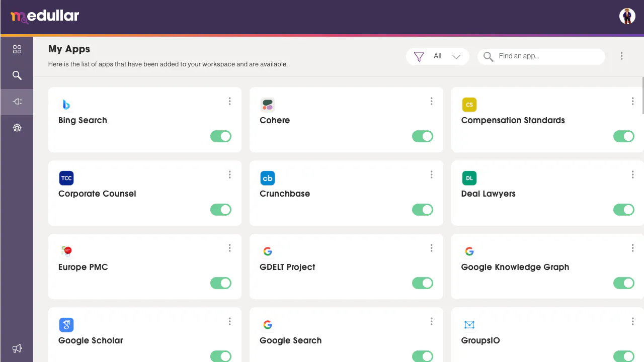Open Crunchbase card options menu
Screen dimensions: 644x362
click(x=432, y=174)
